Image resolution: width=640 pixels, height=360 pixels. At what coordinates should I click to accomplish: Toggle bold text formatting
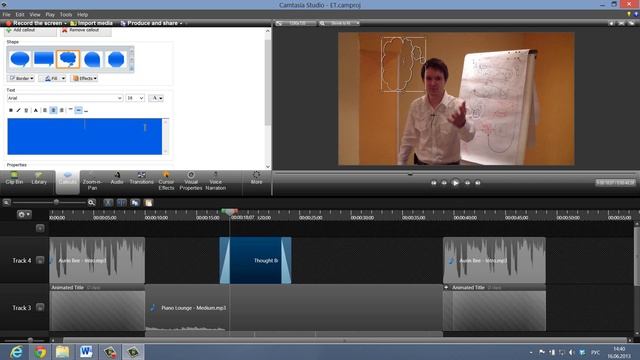11,110
